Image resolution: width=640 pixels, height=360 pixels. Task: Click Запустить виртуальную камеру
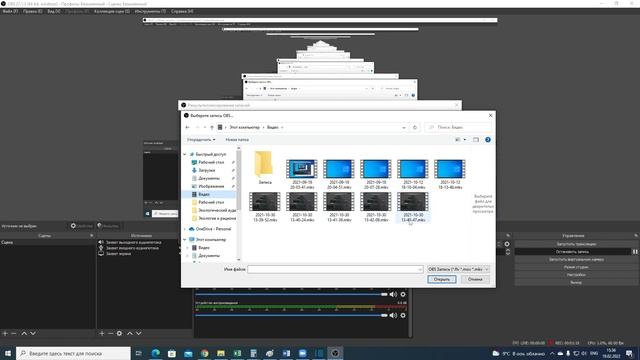coord(576,260)
